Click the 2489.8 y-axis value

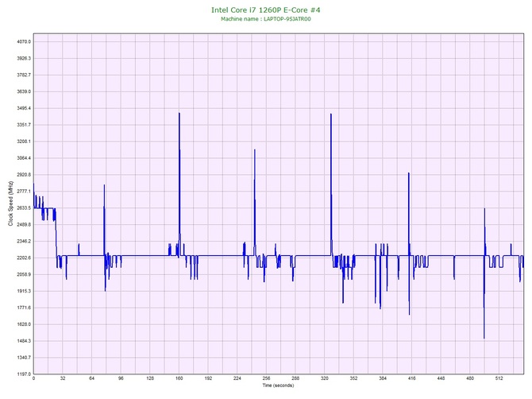pyautogui.click(x=24, y=225)
